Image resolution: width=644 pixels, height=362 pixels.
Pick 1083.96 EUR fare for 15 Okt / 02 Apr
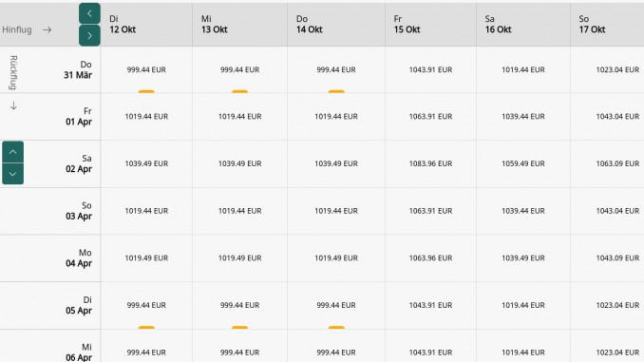click(431, 164)
